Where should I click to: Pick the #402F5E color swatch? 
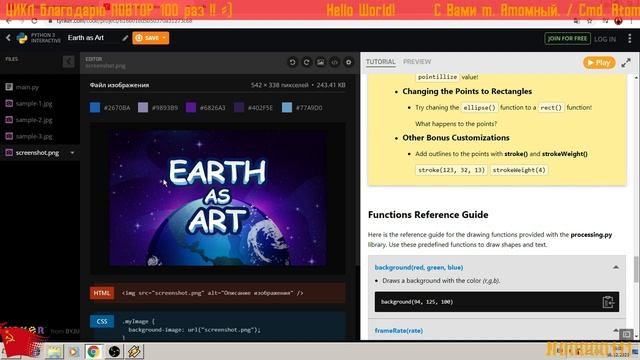pos(239,107)
